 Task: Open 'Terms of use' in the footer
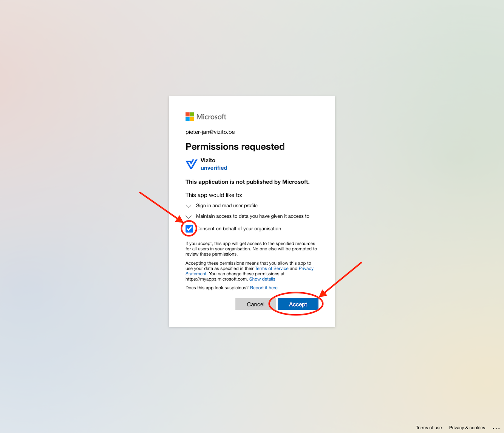coord(429,428)
